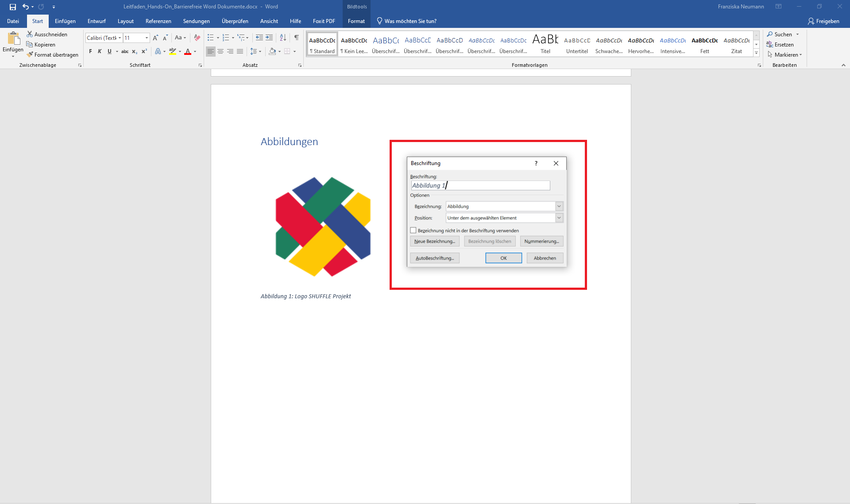This screenshot has width=850, height=504.
Task: Click the increase font size icon
Action: click(x=155, y=38)
